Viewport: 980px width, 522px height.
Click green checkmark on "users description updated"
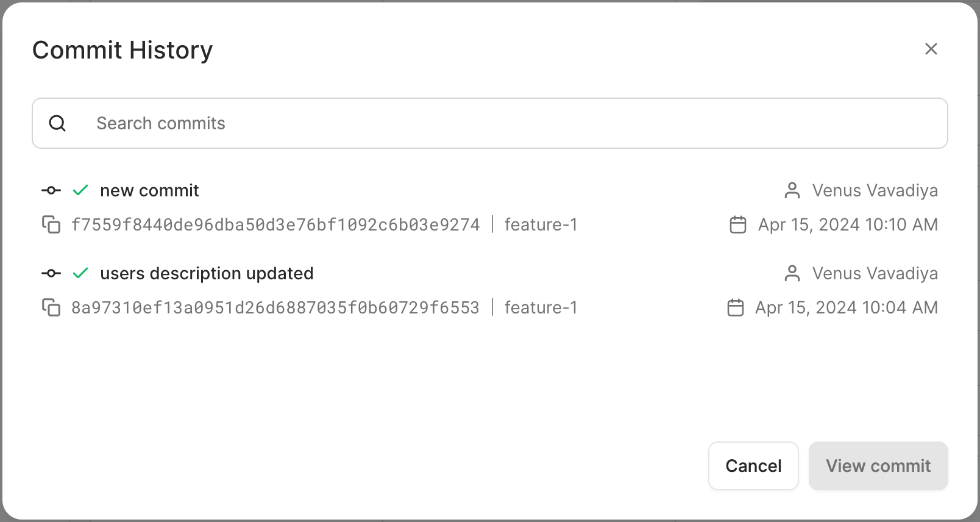(x=80, y=274)
